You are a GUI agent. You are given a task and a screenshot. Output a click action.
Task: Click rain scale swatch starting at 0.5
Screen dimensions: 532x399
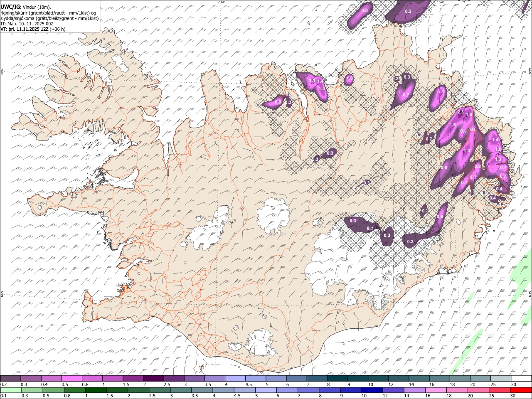click(53, 390)
